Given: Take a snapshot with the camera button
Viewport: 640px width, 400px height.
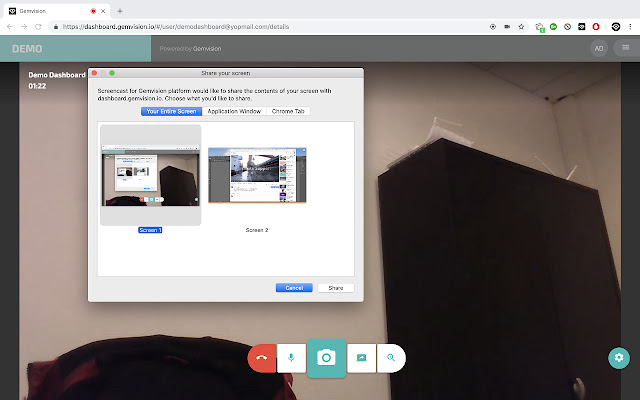Looking at the screenshot, I should [x=327, y=358].
